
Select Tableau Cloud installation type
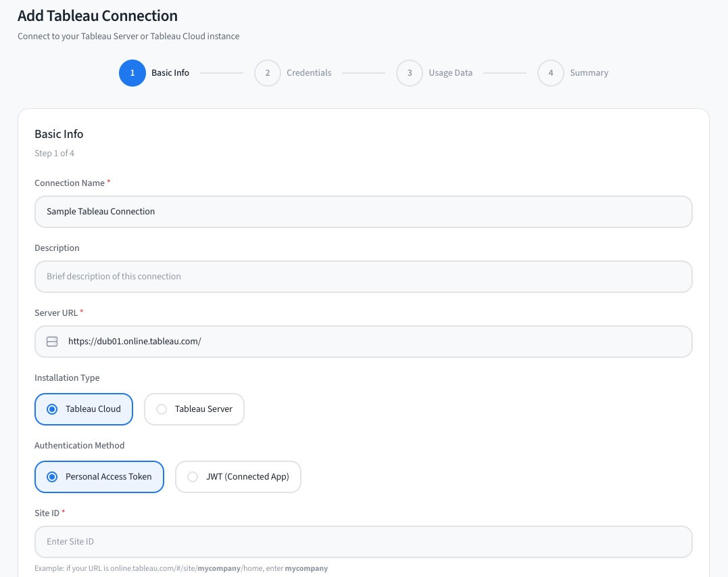click(84, 409)
